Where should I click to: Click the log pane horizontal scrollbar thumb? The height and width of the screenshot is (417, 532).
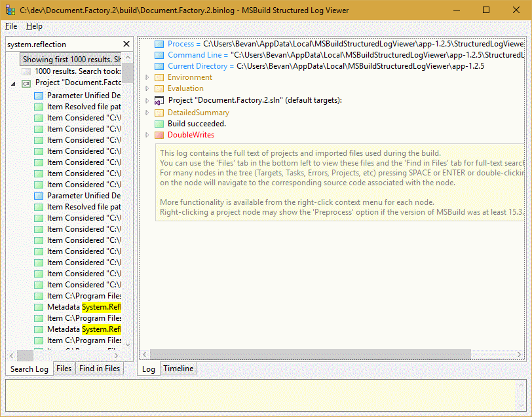[x=311, y=355]
